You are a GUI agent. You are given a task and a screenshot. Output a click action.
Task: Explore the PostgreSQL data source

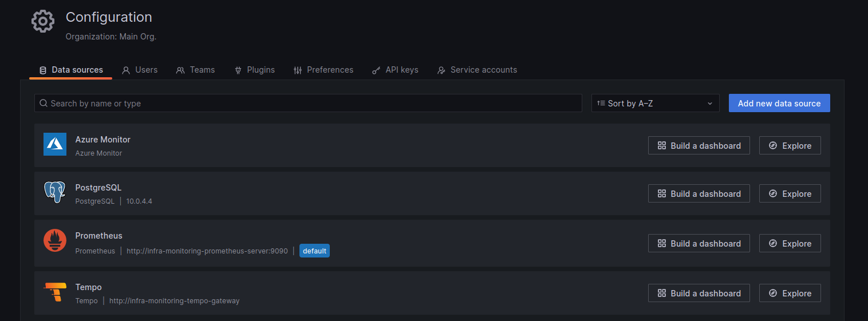click(790, 193)
